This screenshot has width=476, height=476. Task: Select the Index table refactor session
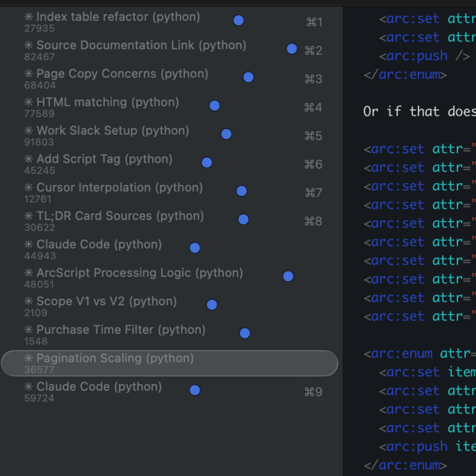pos(170,22)
